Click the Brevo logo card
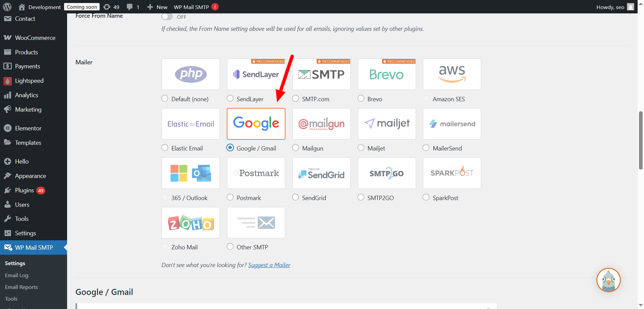644x309 pixels. [x=387, y=74]
